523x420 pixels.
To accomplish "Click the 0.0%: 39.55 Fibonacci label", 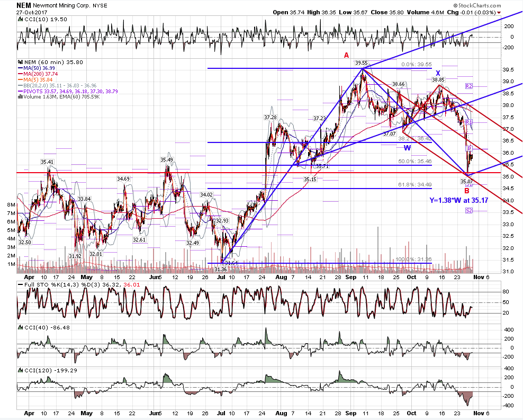I will pos(416,65).
